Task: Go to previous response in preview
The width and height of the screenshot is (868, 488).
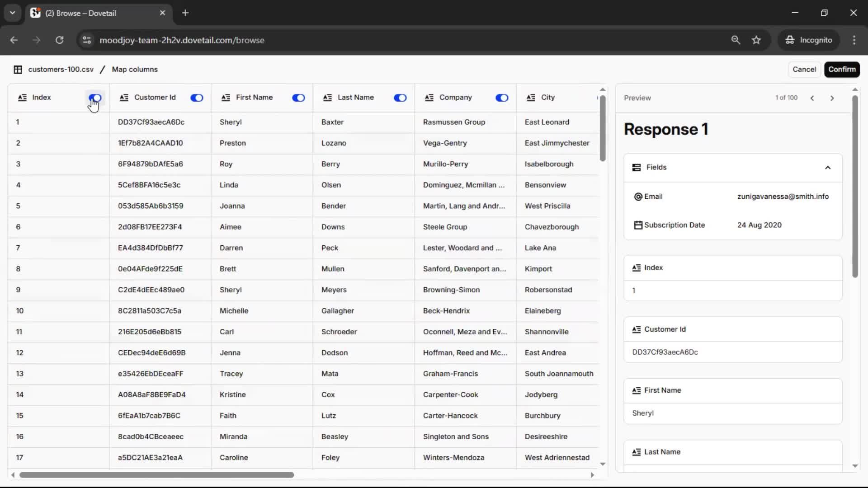Action: 812,98
